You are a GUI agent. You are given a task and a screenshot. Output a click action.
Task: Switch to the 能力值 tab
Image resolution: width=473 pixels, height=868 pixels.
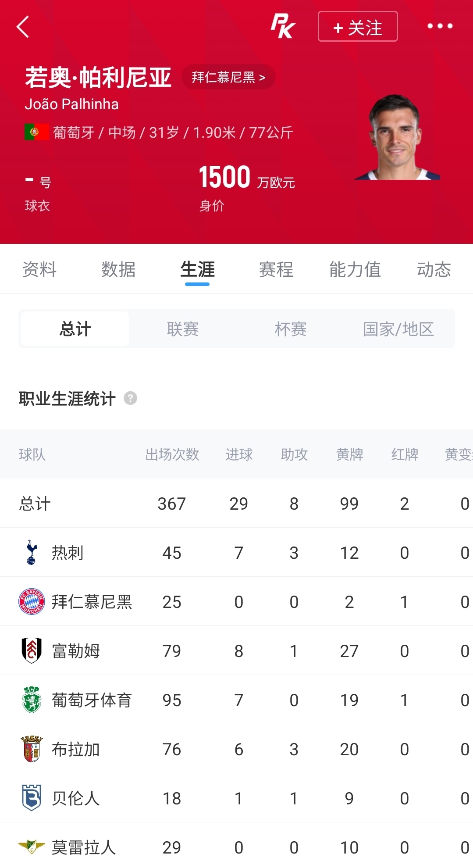coord(355,269)
